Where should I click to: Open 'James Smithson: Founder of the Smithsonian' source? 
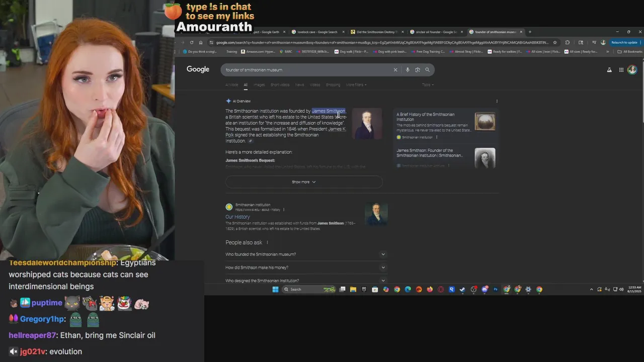pos(429,153)
